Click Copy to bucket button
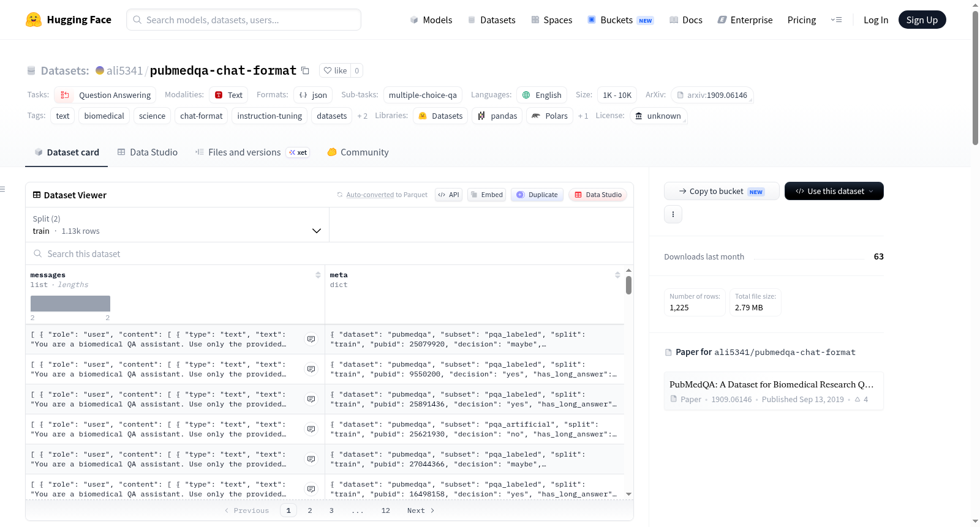Screen dimensions: 980x527 (722, 191)
